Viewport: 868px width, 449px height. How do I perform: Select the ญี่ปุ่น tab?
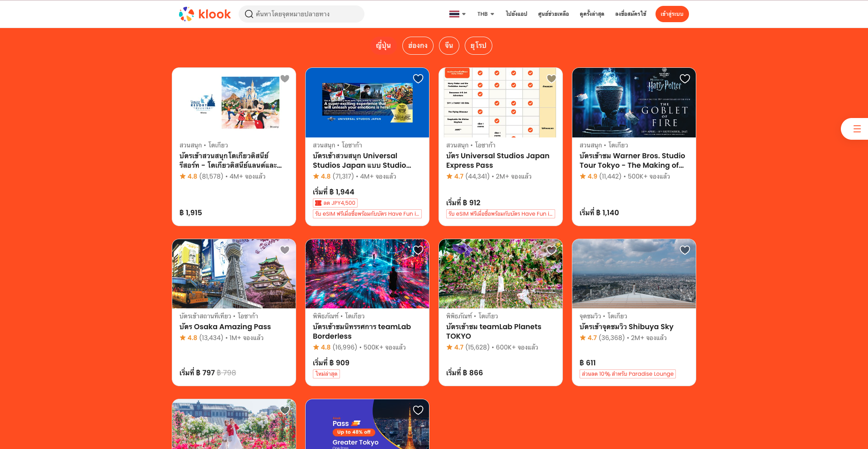tap(383, 46)
